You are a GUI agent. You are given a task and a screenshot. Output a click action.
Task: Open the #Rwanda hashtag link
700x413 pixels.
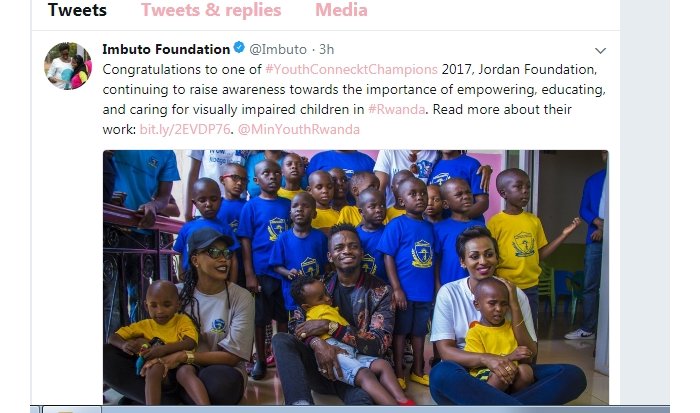tap(396, 109)
